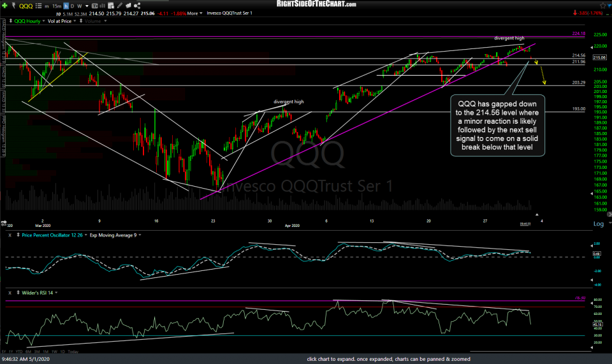
Task: Click the current price label 215.06
Action: coord(599,57)
